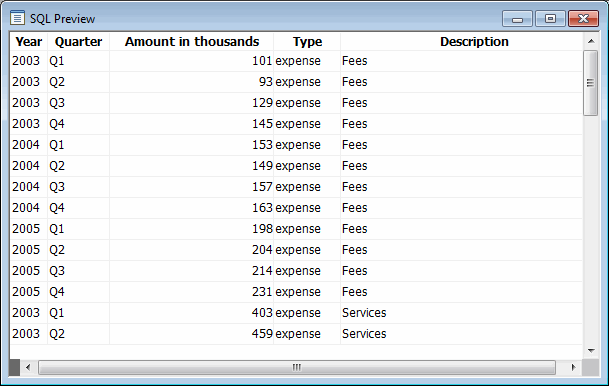This screenshot has height=386, width=609.
Task: Click the horizontal scrollbar right arrow
Action: (573, 367)
